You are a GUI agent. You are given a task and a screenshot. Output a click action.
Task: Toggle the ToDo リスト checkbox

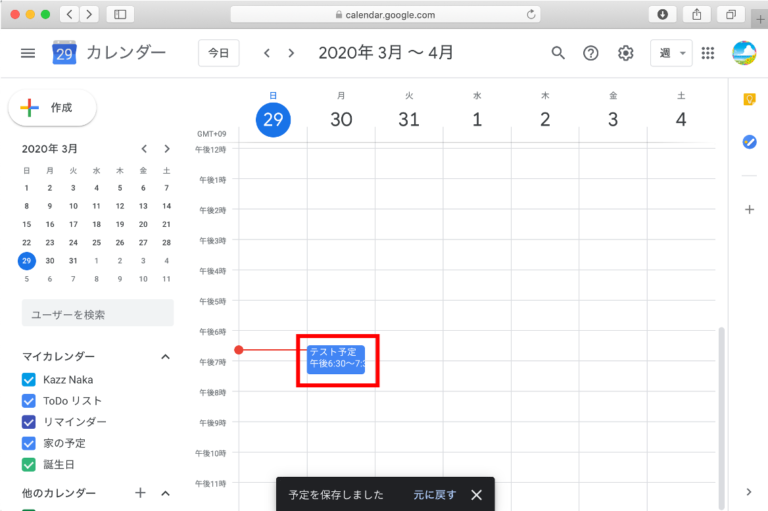coord(29,401)
